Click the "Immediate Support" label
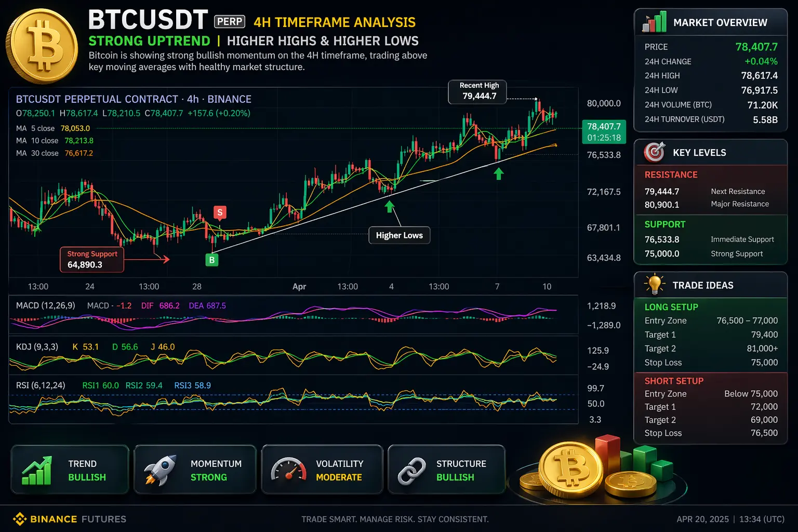Screen dimensions: 798x532 [x=742, y=240]
